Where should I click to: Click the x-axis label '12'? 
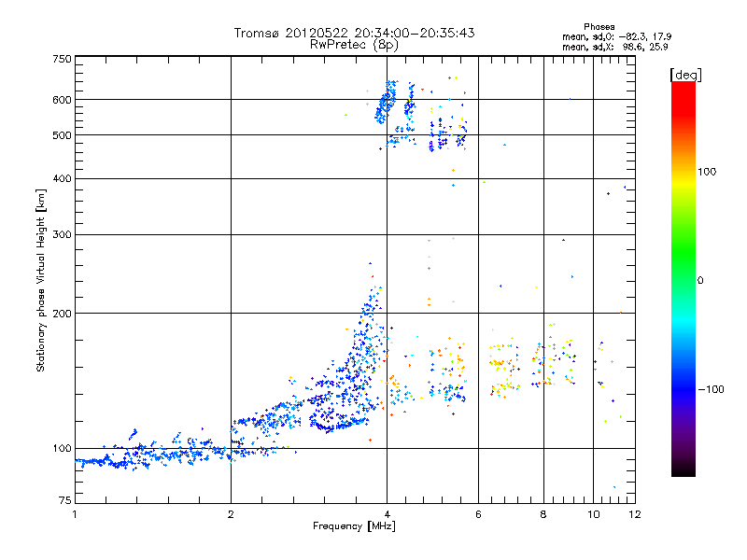point(635,514)
